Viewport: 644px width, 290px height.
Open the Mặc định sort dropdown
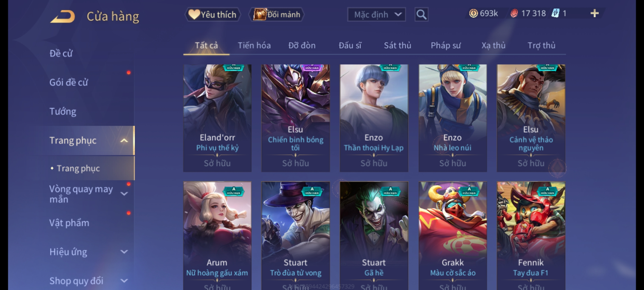376,15
